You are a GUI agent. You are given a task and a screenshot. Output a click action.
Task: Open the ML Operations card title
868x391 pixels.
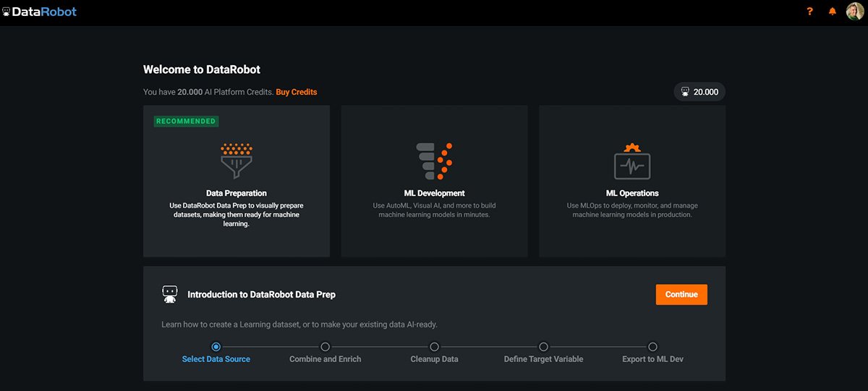pyautogui.click(x=632, y=193)
